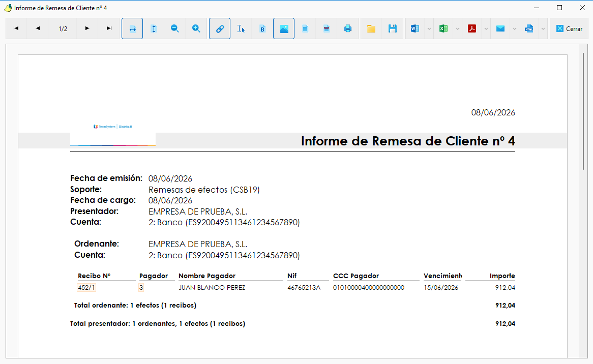Viewport: 593px width, 364px height.
Task: Fit the page height to window
Action: tap(154, 28)
